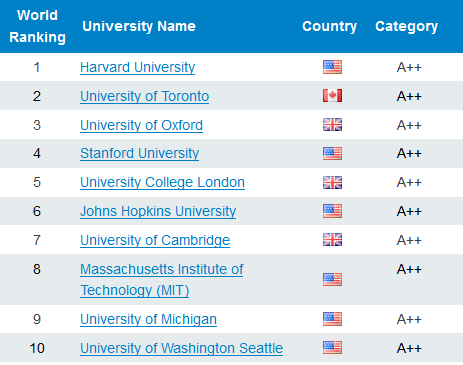Follow the University of Oxford link
This screenshot has height=365, width=463.
pos(141,125)
